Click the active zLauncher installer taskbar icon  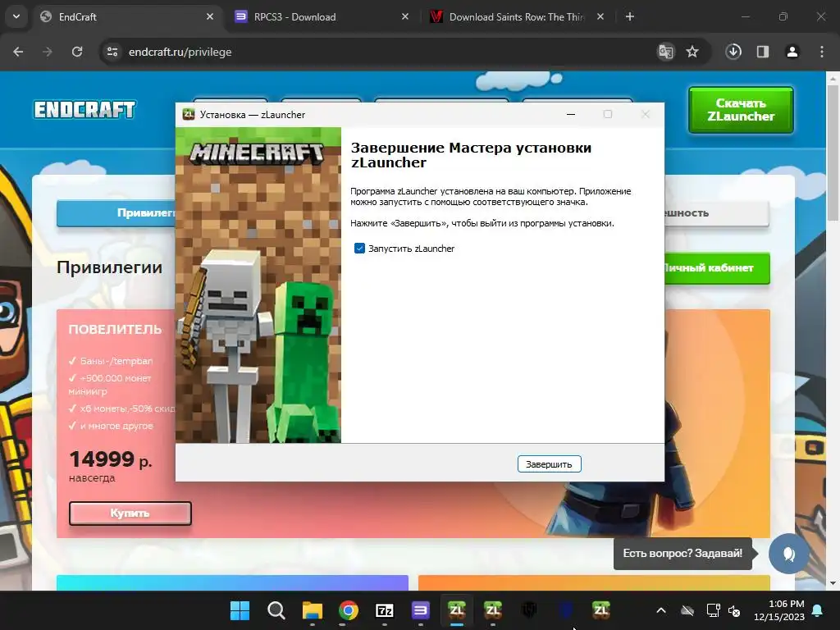point(456,610)
